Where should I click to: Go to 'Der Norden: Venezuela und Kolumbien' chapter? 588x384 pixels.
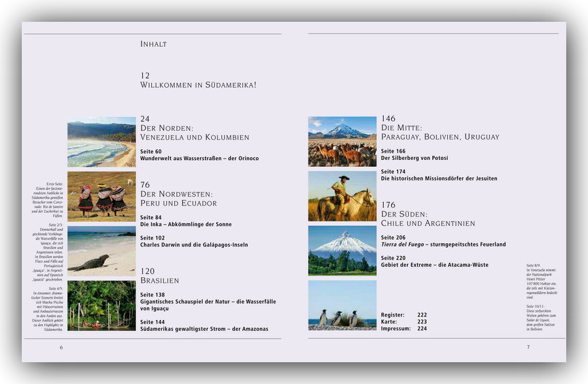(194, 137)
